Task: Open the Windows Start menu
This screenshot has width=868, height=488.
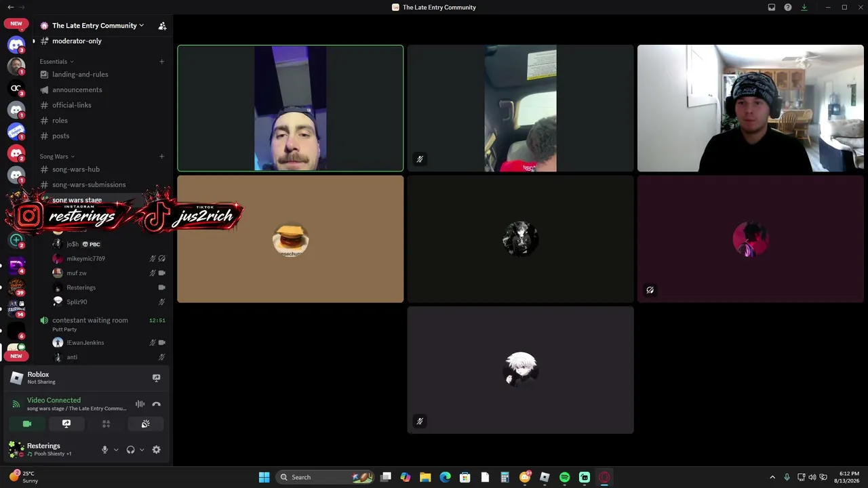Action: [x=264, y=477]
